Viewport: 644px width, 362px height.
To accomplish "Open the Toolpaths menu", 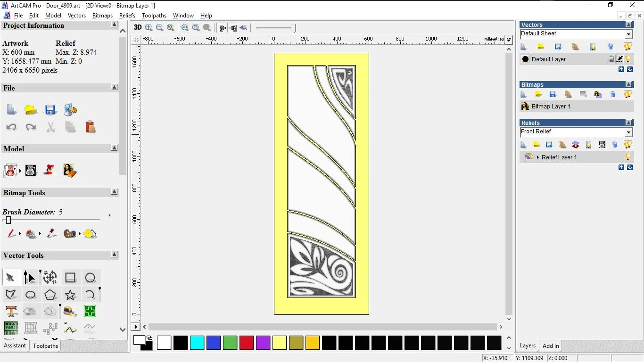I will point(154,16).
